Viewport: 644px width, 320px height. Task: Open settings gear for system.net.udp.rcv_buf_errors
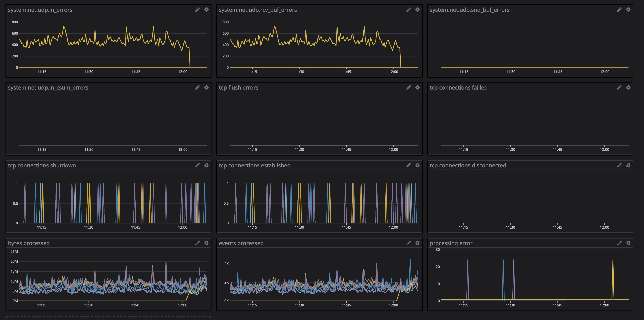[x=417, y=10]
